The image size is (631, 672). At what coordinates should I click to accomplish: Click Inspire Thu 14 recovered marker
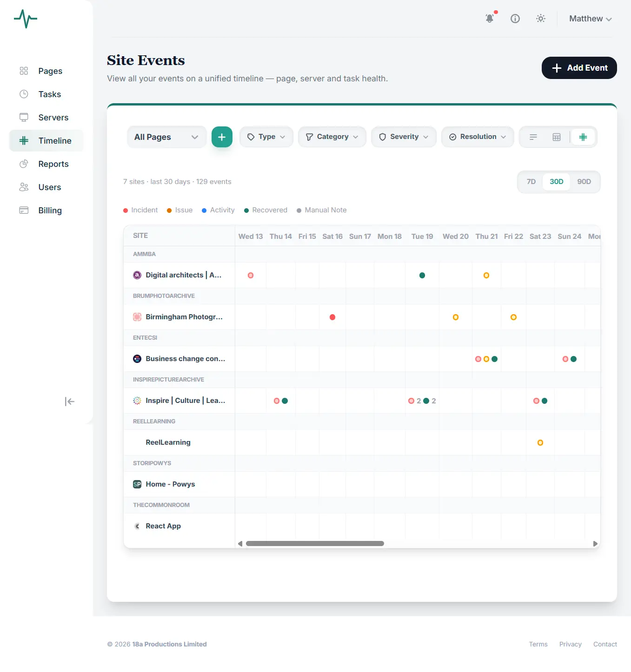point(285,401)
